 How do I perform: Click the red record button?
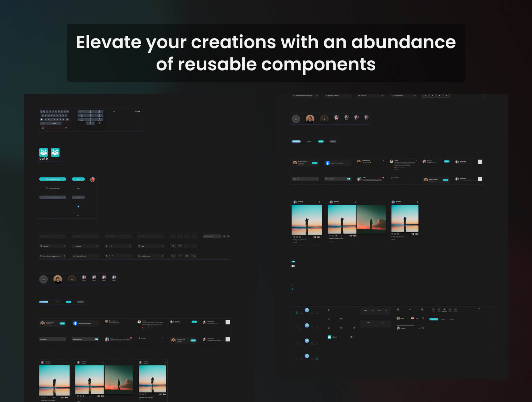click(93, 180)
